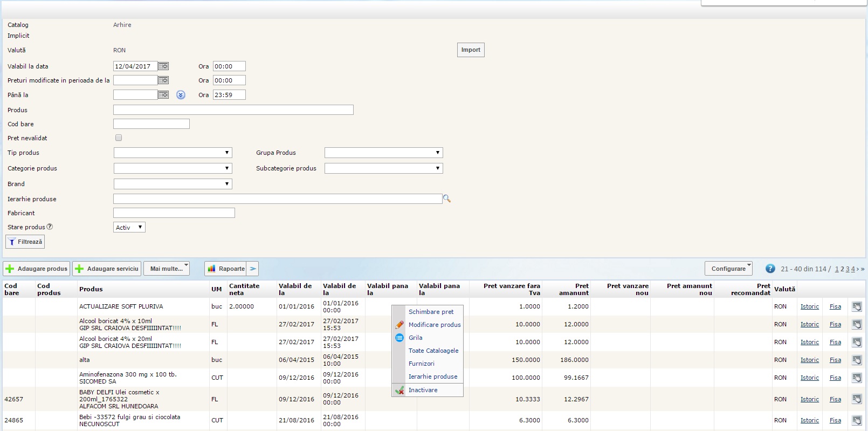Choose Inactivare in the context menu
This screenshot has width=868, height=431.
423,390
